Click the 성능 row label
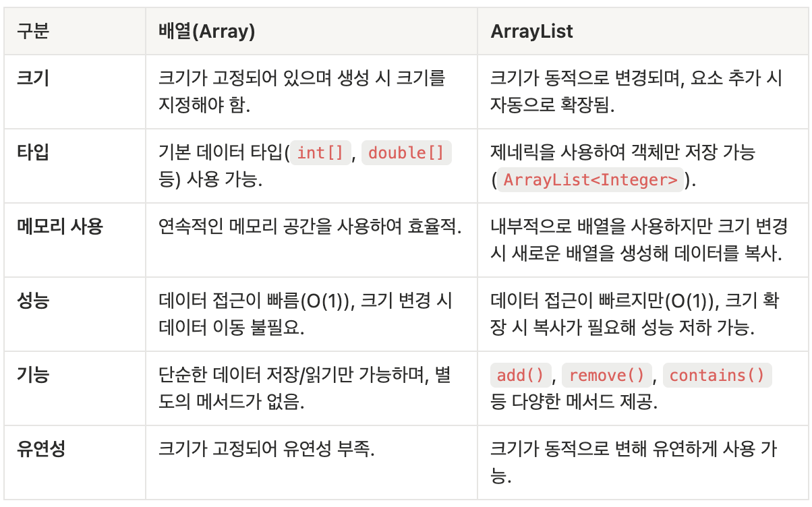 (x=33, y=300)
